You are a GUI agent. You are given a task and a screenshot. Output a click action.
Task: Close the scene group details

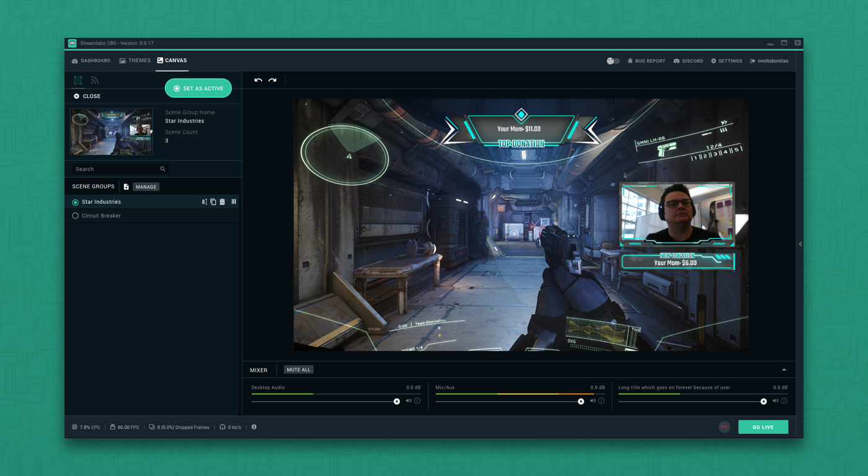point(87,96)
